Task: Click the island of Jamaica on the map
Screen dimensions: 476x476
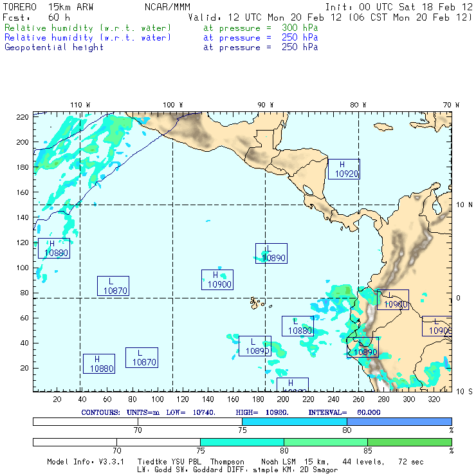Action: [x=383, y=126]
